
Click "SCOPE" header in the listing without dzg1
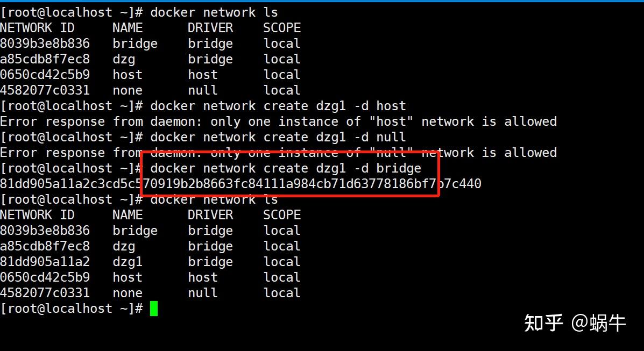(x=282, y=28)
